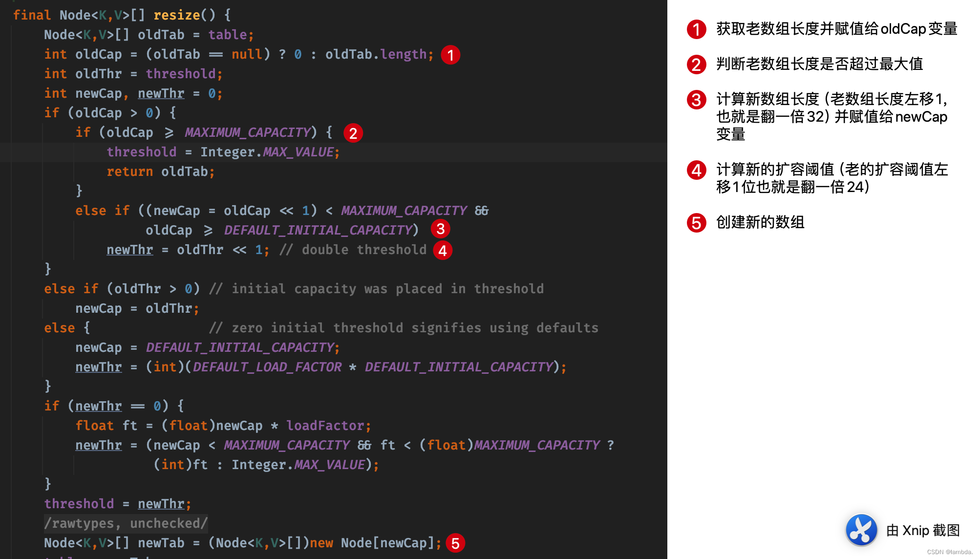
Task: Click the "threshold = newThr;" line
Action: (x=118, y=504)
